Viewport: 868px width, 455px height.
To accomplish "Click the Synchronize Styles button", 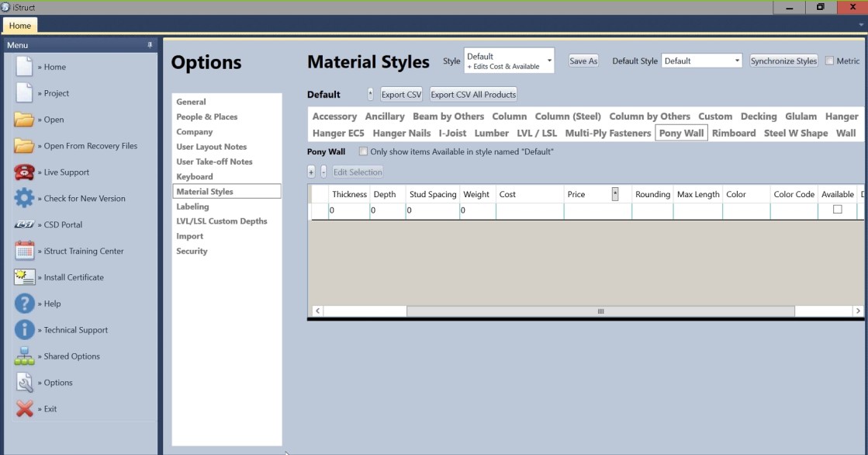I will pos(783,61).
